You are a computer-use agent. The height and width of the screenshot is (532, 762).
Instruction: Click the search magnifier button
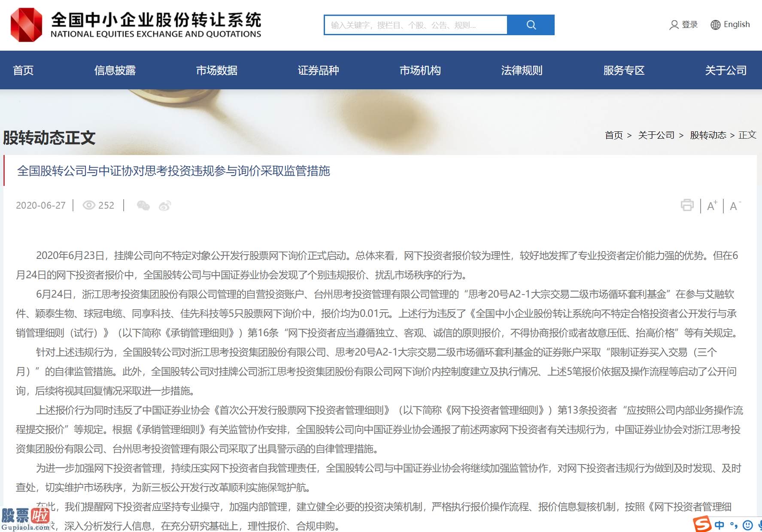(531, 25)
